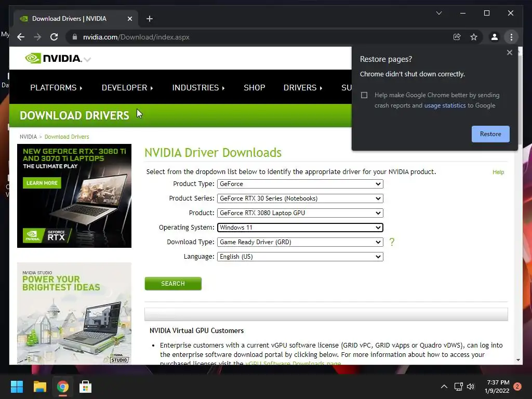Open File Explorer from the taskbar
Viewport: 532px width, 399px height.
[x=39, y=387]
